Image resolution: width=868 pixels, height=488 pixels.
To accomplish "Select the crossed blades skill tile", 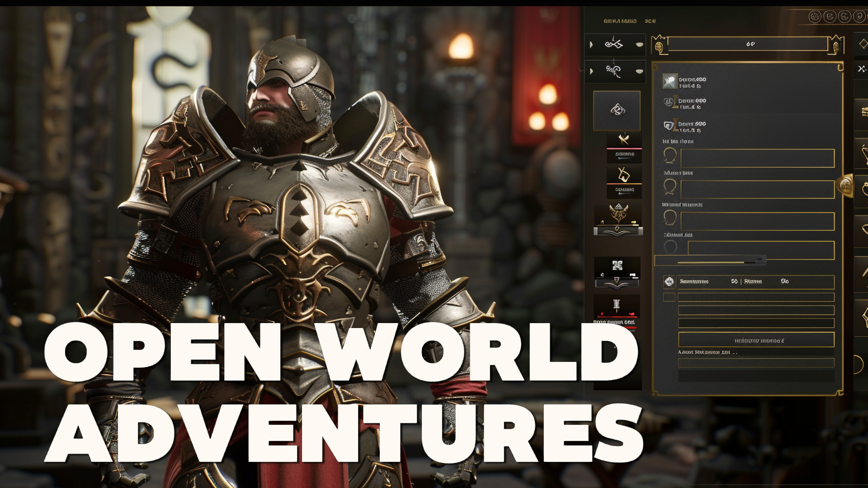I will pyautogui.click(x=624, y=139).
